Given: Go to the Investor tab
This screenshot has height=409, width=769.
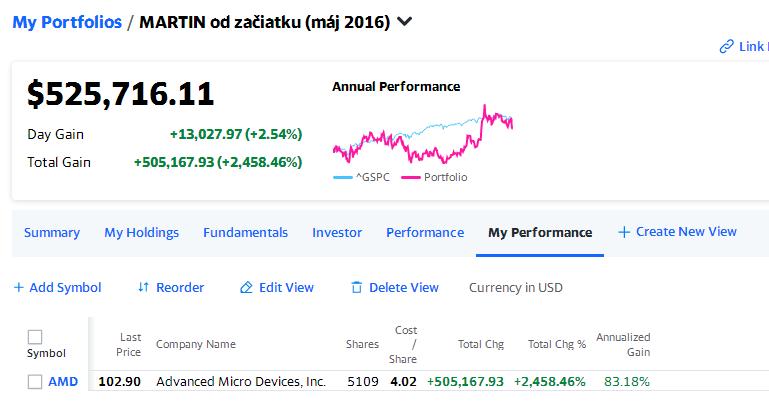Looking at the screenshot, I should [337, 232].
